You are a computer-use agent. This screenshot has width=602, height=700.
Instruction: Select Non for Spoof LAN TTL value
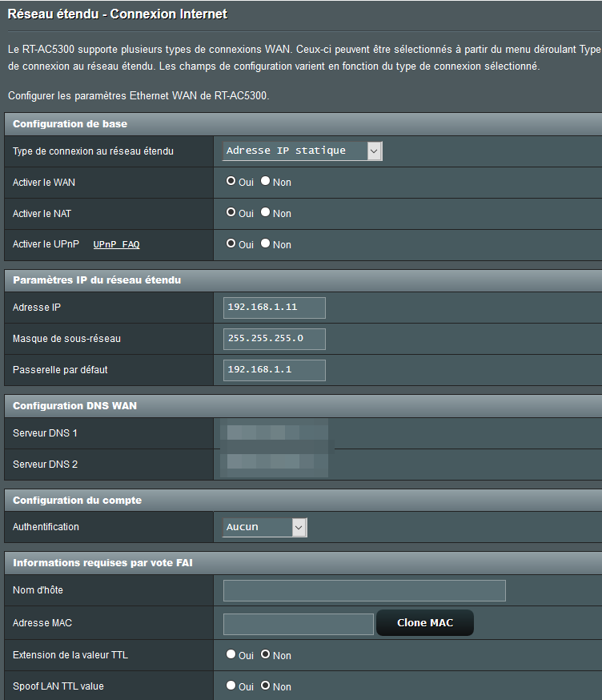(266, 686)
